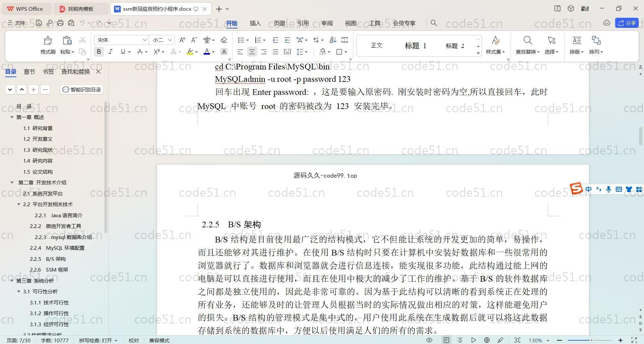Switch to 书签 tab in navigation pane

tap(48, 71)
